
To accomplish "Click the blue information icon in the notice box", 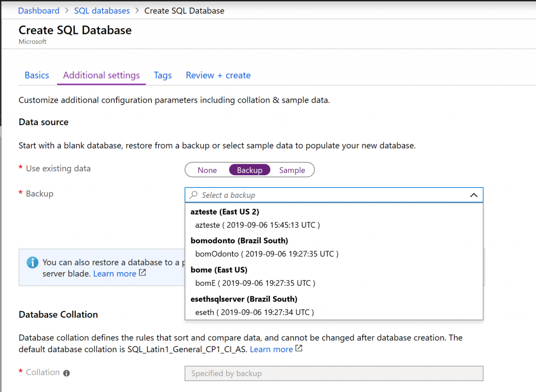I will 32,262.
